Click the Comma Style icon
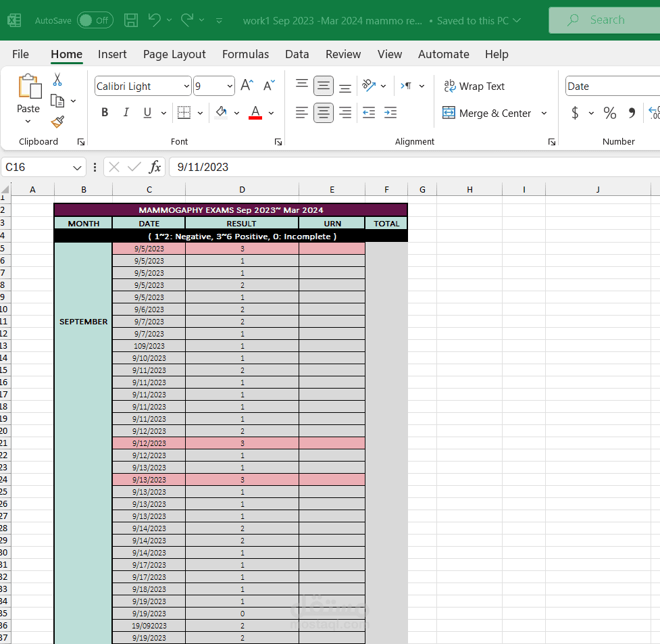Screen dimensions: 660x644 point(632,112)
